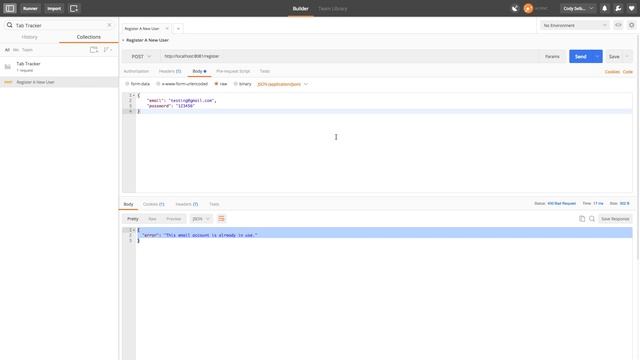Click the orange sync status icon

pos(528,9)
